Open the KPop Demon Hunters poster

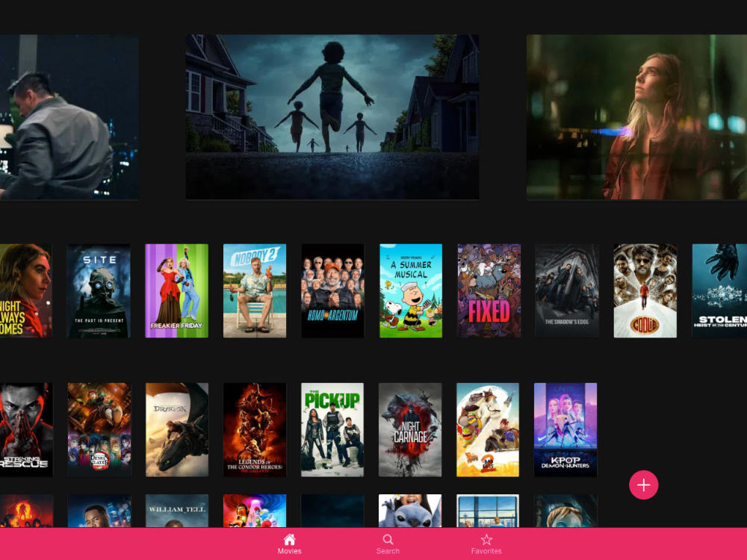(x=565, y=429)
